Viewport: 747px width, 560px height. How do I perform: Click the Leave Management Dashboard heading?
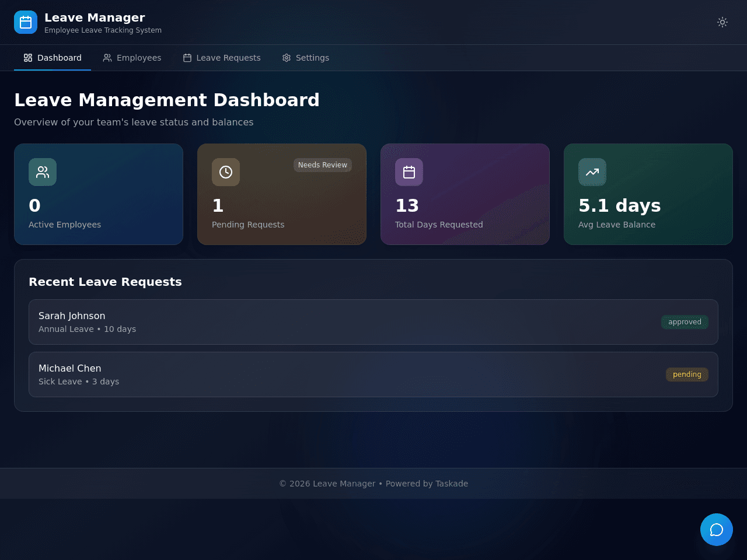(x=167, y=100)
